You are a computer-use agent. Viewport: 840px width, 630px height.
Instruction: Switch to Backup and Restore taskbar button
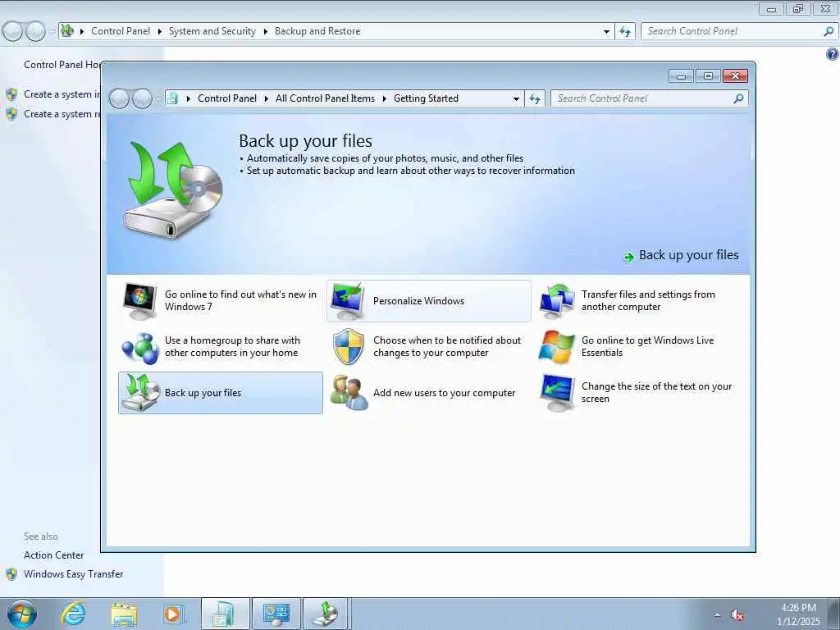pos(326,614)
